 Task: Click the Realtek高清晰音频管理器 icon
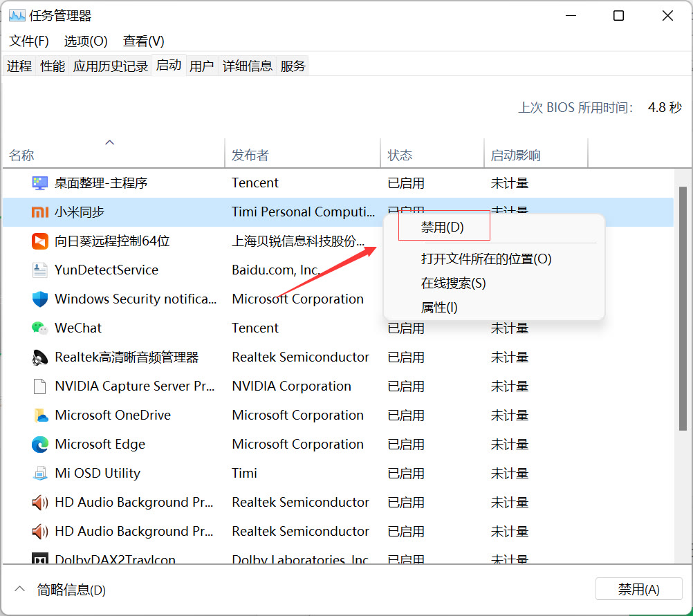click(x=39, y=357)
